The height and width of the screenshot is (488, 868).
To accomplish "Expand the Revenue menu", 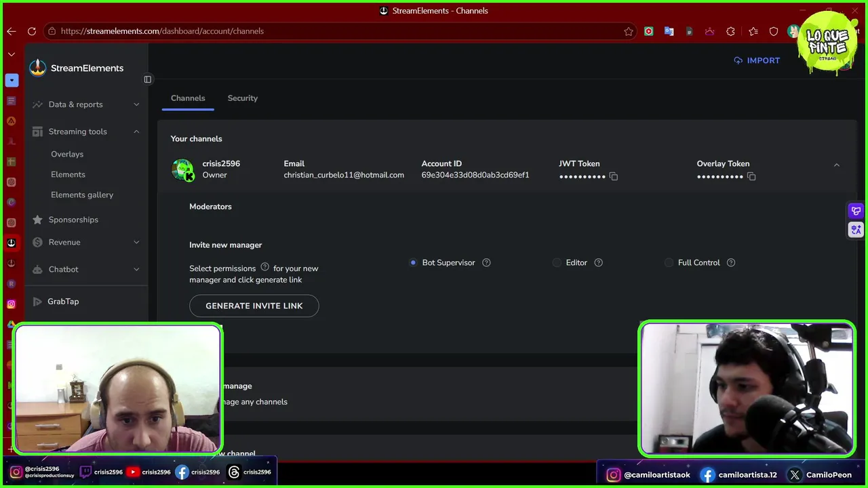I will (136, 242).
